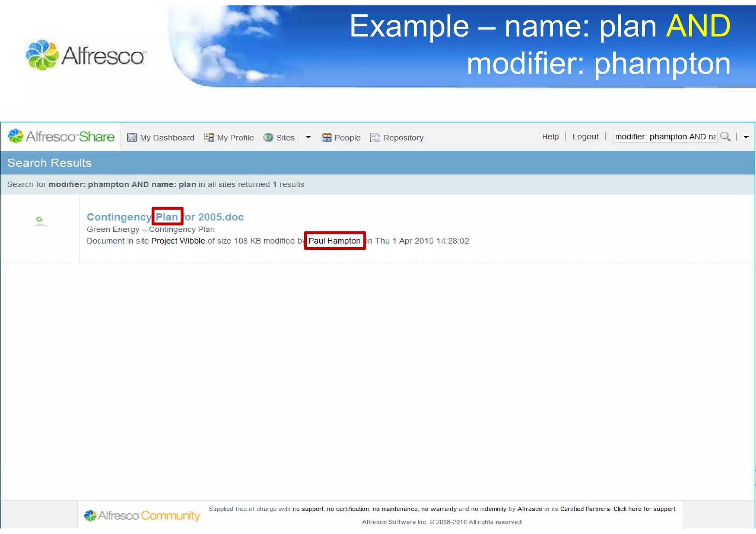
Task: Open Paul Hampton's profile link
Action: pos(334,241)
